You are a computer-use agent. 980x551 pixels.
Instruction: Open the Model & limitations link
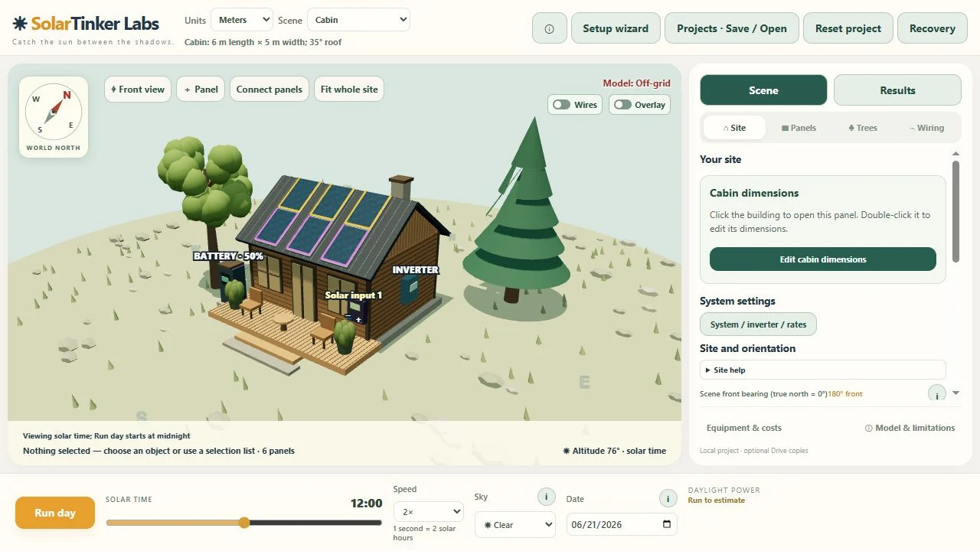click(910, 428)
